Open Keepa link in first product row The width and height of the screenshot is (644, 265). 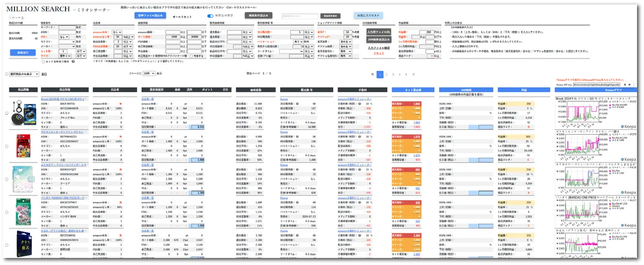(x=284, y=99)
